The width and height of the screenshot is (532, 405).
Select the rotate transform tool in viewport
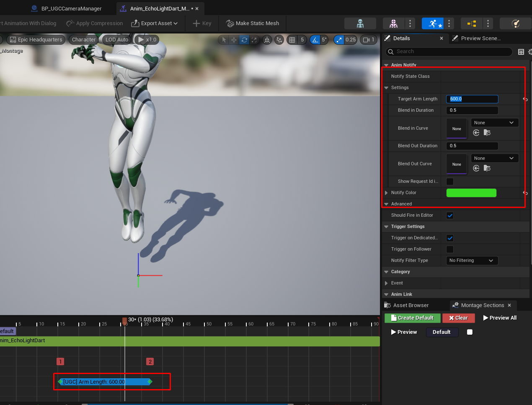pyautogui.click(x=244, y=40)
